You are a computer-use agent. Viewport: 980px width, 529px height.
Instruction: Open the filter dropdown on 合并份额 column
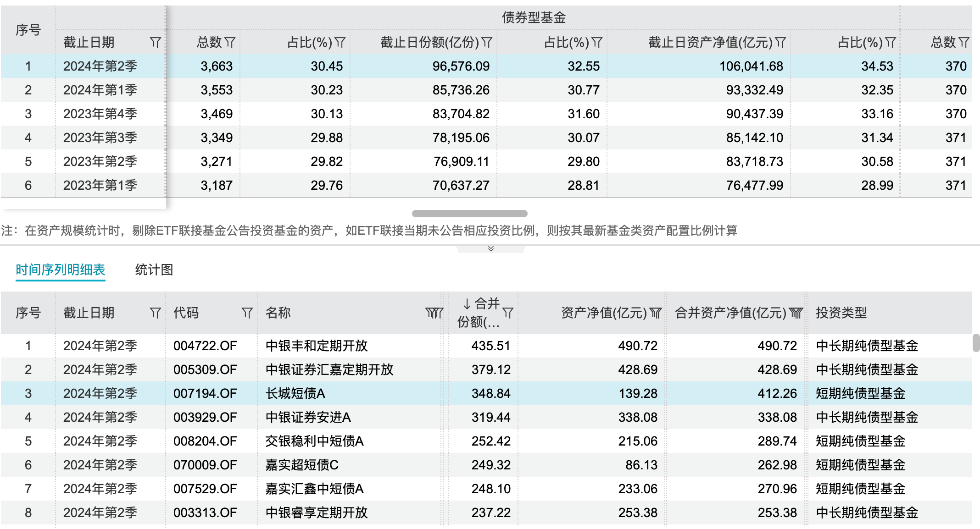508,313
